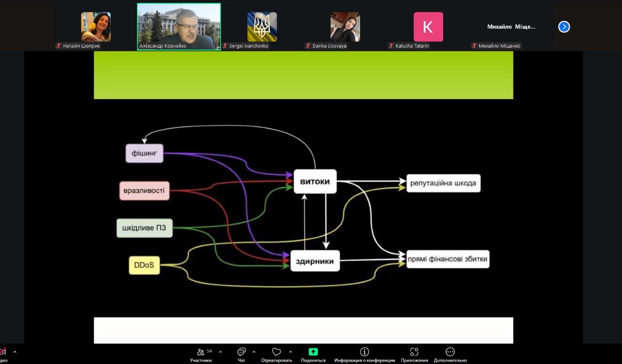
Task: Open the Дополнительно more options menu
Action: [x=450, y=352]
